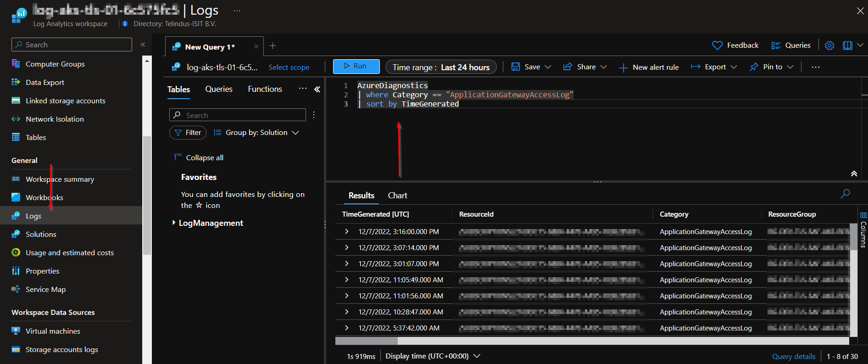Screen dimensions: 868x364
Task: Switch to Chart tab
Action: pos(397,196)
